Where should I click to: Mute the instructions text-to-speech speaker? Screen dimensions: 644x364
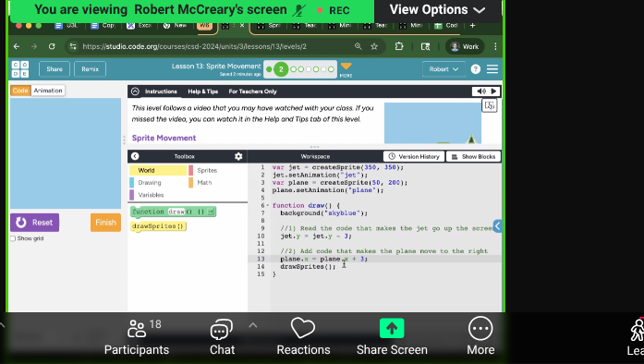481,91
